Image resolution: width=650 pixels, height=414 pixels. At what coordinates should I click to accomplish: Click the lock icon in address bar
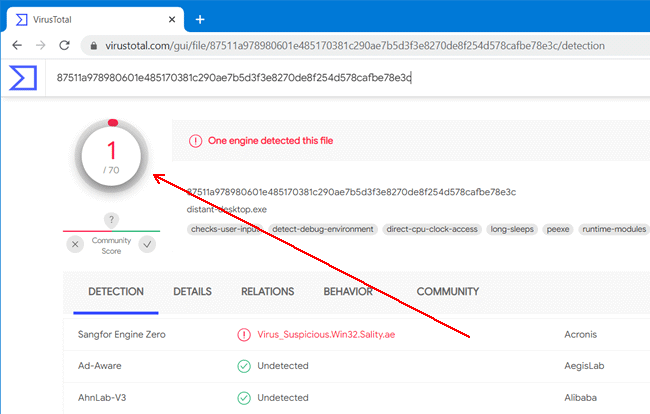click(93, 46)
